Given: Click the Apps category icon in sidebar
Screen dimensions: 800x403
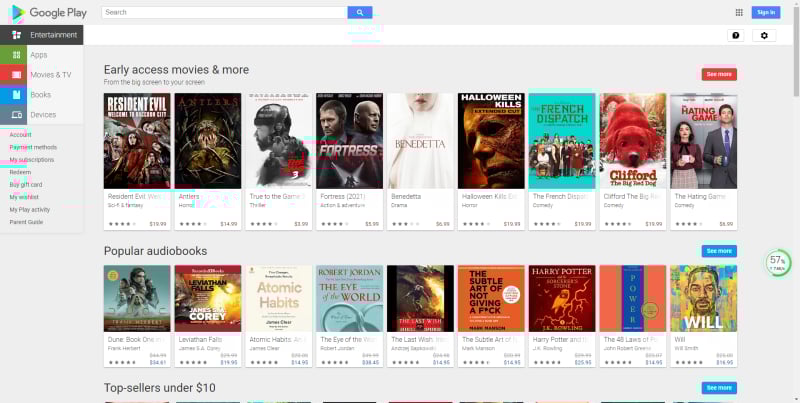Looking at the screenshot, I should coord(12,55).
